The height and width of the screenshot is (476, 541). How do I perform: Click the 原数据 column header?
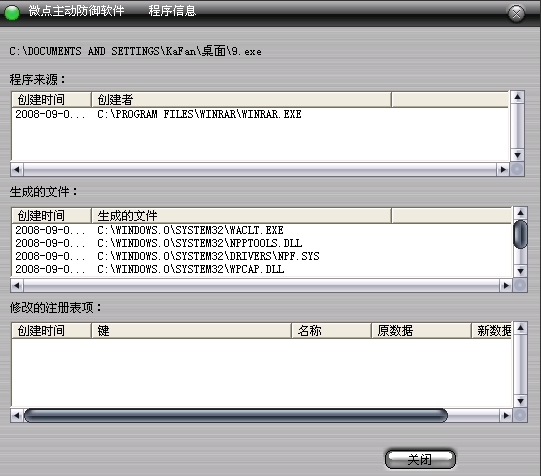coord(421,330)
